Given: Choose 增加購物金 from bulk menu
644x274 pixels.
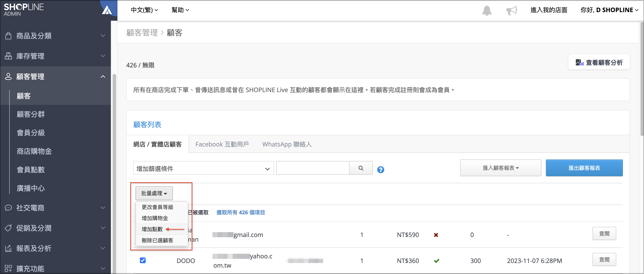Looking at the screenshot, I should (x=161, y=218).
